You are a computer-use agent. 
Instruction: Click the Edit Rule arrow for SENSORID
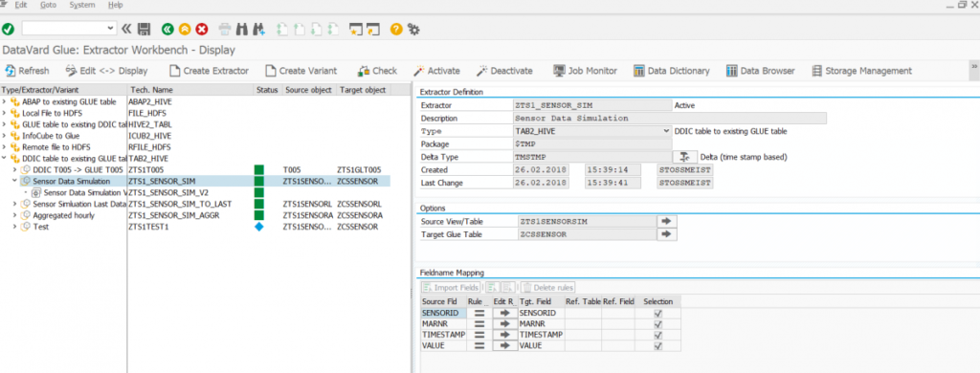(505, 313)
